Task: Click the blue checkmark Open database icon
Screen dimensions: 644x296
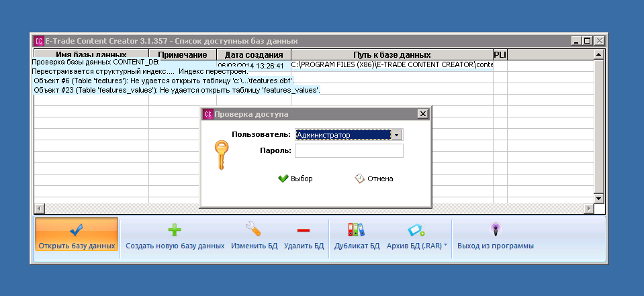Action: coord(77,230)
